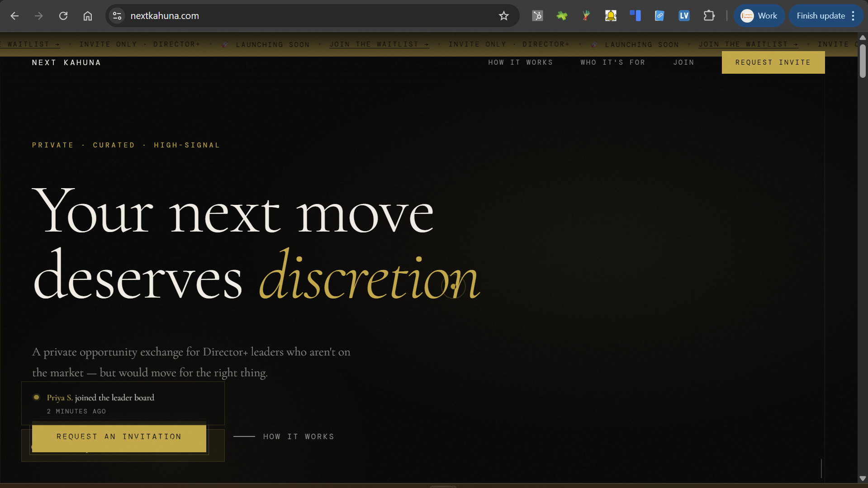Go to Who It's For section
The height and width of the screenshot is (488, 868).
[x=612, y=62]
